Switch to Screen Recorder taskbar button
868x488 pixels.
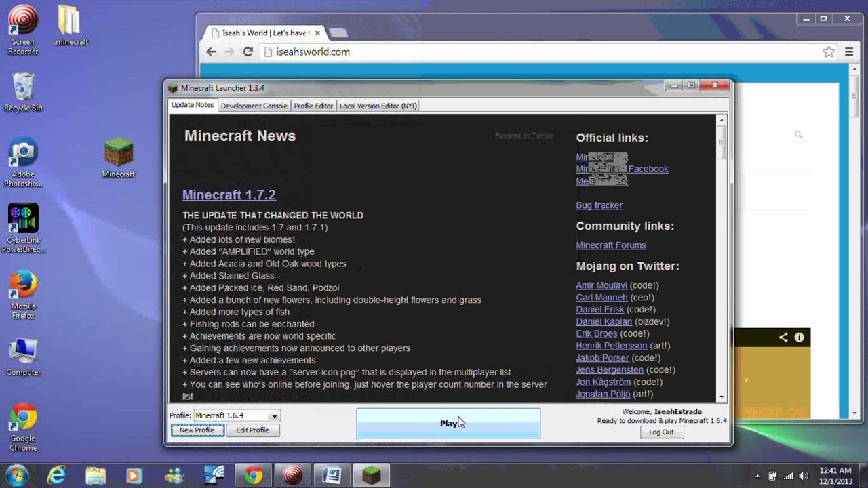click(293, 476)
